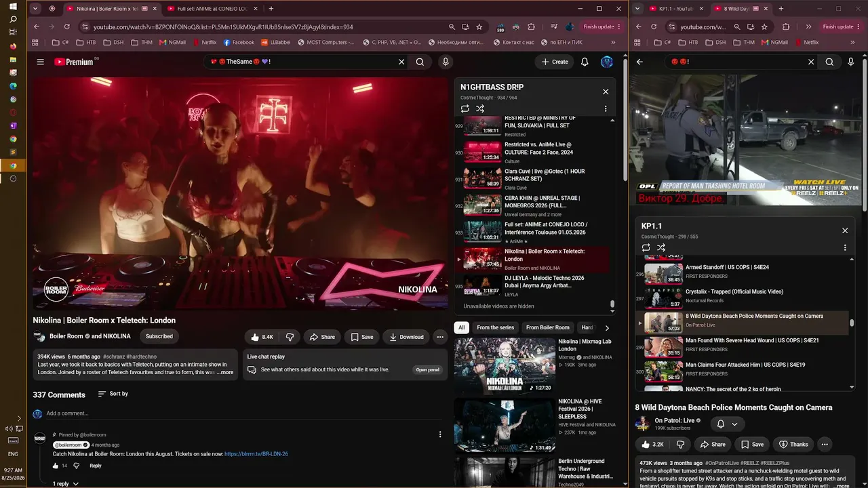Expand Nikolina video description with ...more
This screenshot has width=868, height=488.
pos(225,372)
